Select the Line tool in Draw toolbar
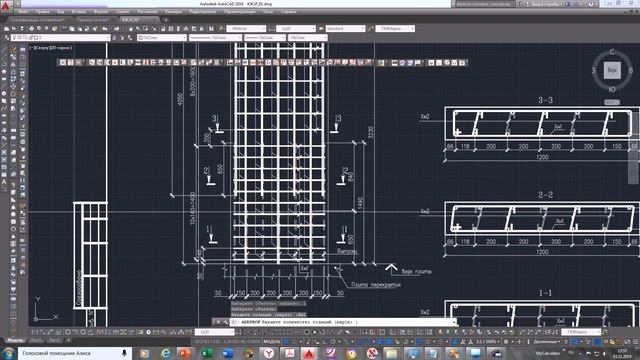 [x=4, y=50]
